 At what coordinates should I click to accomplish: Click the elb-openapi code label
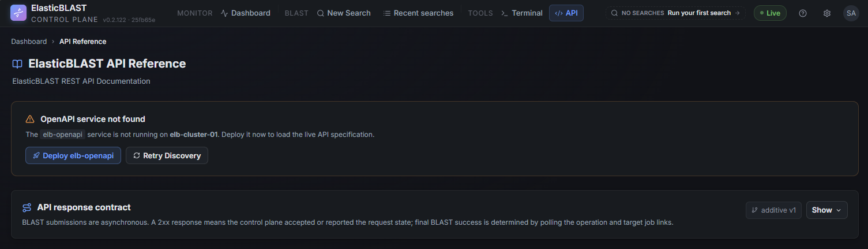point(63,135)
